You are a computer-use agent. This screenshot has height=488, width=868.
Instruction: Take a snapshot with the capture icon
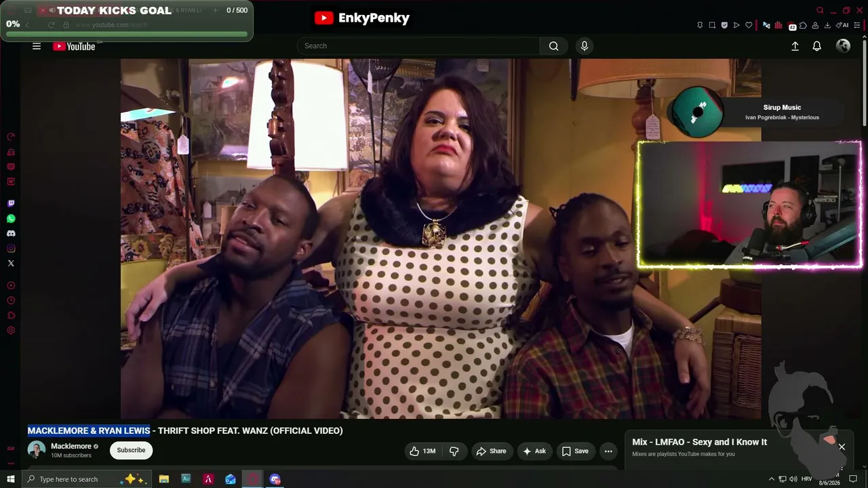pyautogui.click(x=712, y=25)
